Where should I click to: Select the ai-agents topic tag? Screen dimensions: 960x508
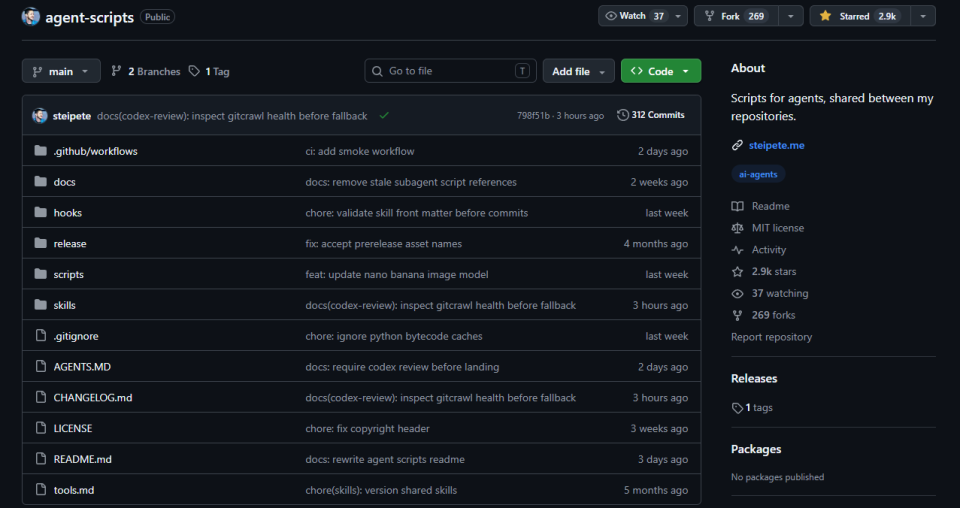[758, 174]
